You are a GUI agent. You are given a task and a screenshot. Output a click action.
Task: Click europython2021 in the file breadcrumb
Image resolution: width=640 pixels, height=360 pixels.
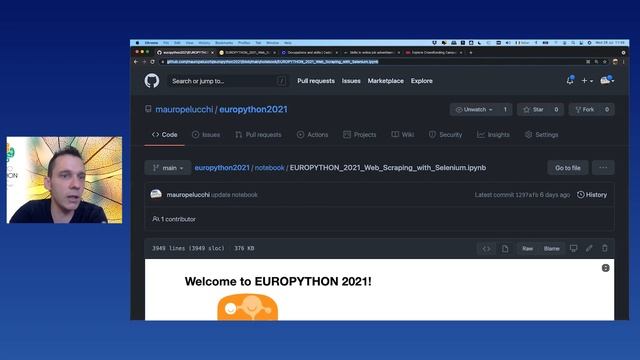pos(222,168)
